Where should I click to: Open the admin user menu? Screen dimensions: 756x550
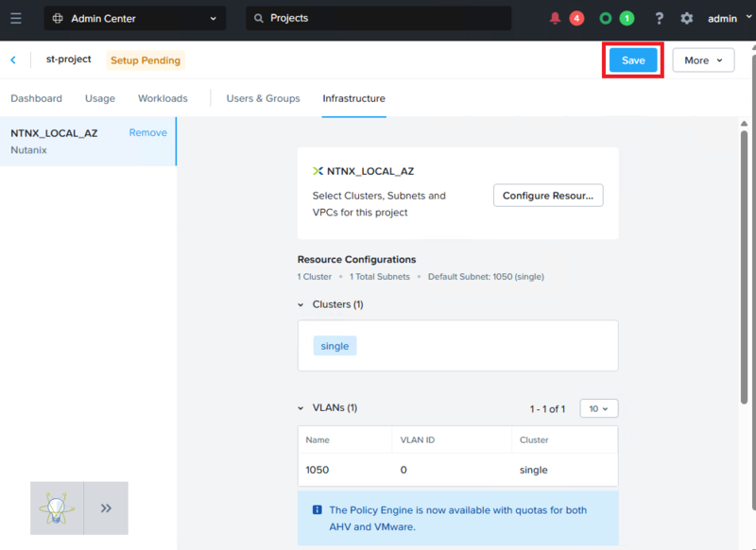pos(729,18)
